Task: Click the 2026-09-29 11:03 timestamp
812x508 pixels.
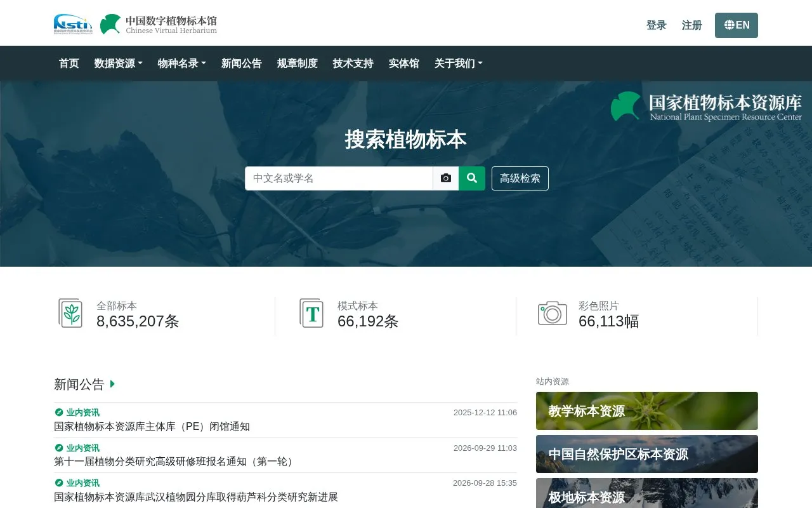Action: pyautogui.click(x=485, y=448)
